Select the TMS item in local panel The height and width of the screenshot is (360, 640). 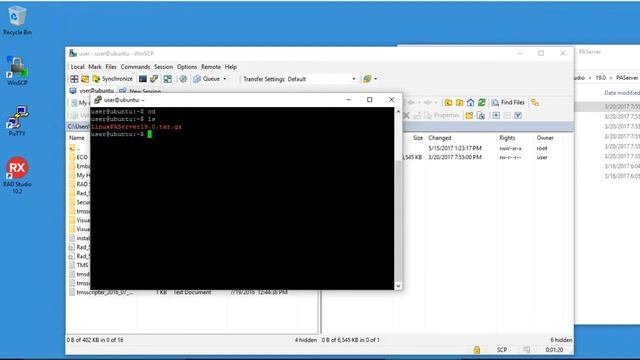click(x=79, y=265)
